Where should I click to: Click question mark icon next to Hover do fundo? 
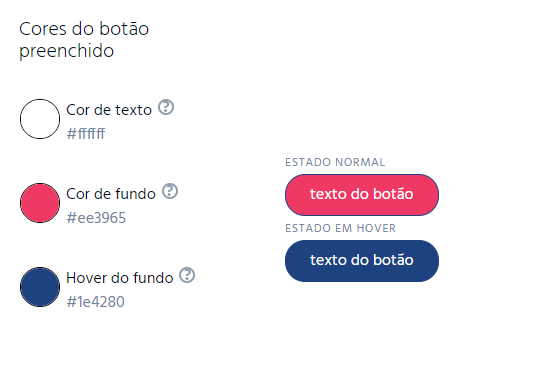click(187, 275)
